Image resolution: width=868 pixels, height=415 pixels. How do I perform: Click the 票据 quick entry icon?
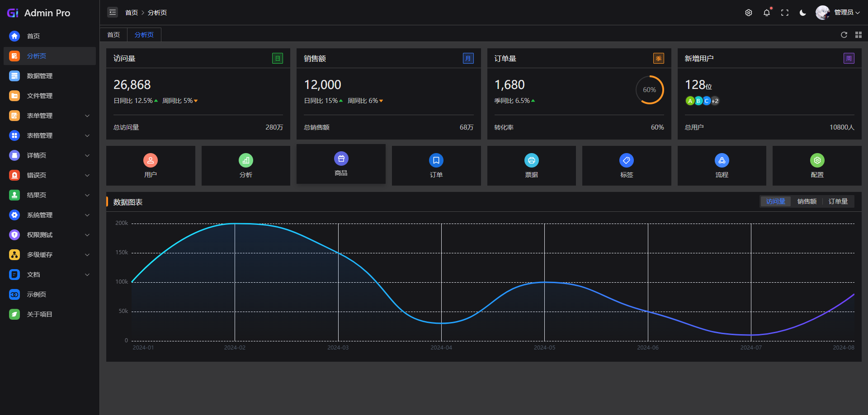pos(531,160)
